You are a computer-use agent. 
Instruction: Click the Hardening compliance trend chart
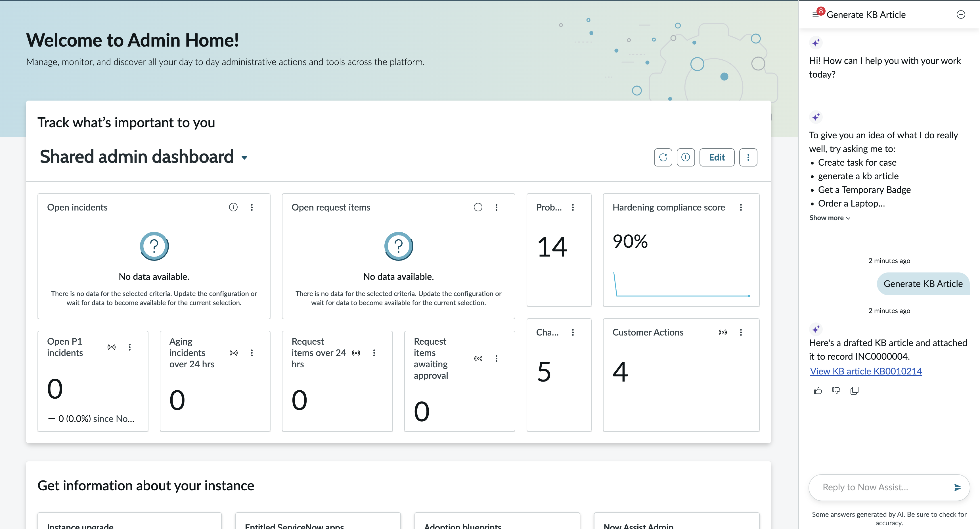coord(681,284)
